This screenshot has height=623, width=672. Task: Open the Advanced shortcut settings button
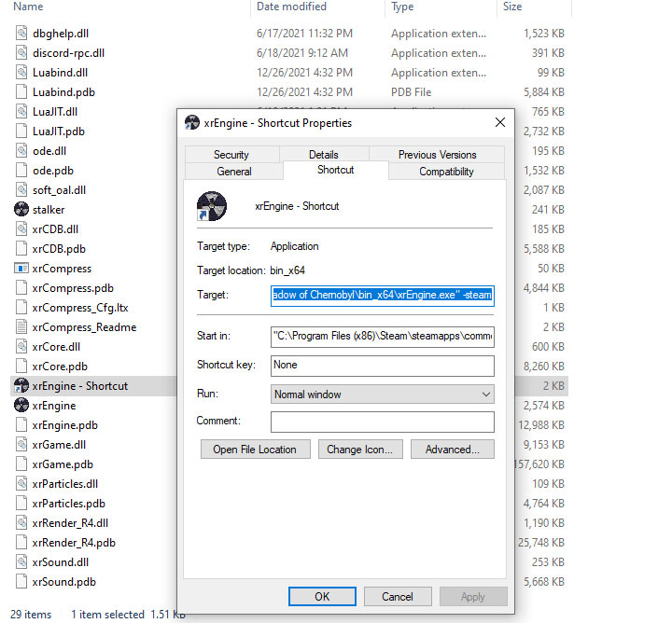452,450
